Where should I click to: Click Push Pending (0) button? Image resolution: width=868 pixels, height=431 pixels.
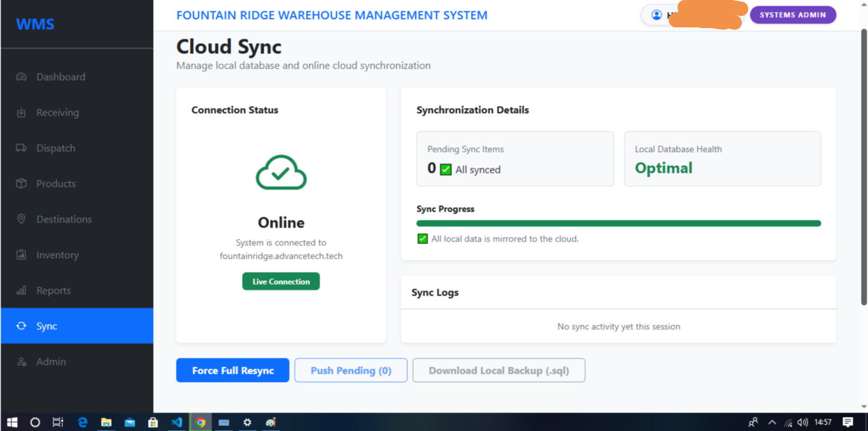click(351, 371)
